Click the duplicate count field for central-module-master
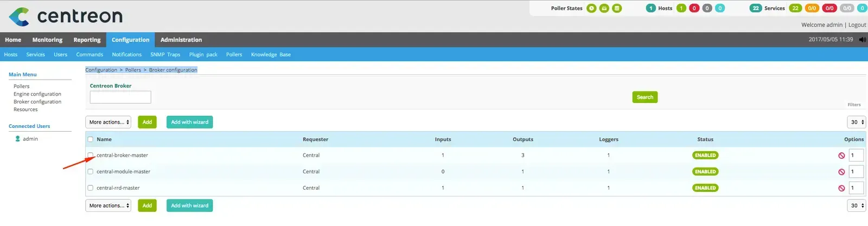868x226 pixels. pyautogui.click(x=856, y=171)
